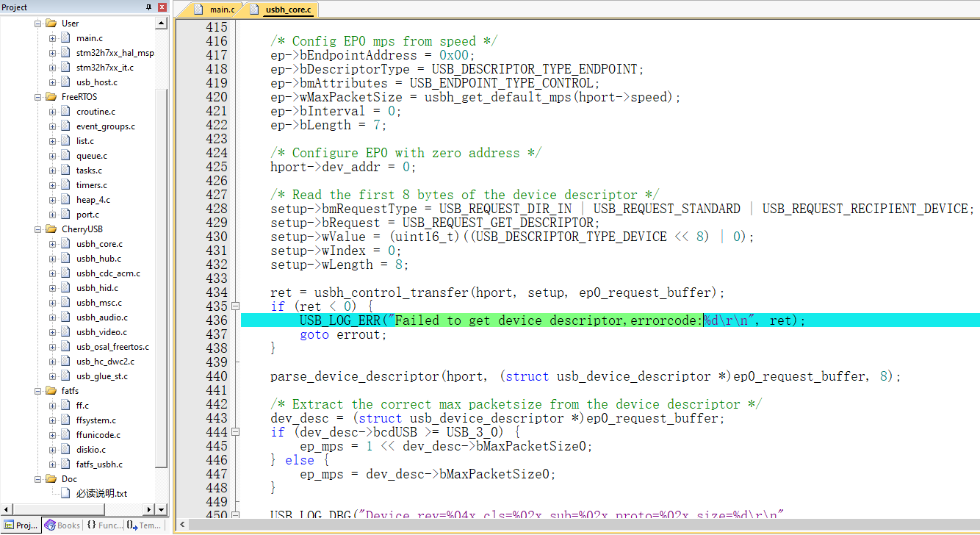
Task: Expand the ffsystem.c node
Action: 53,420
